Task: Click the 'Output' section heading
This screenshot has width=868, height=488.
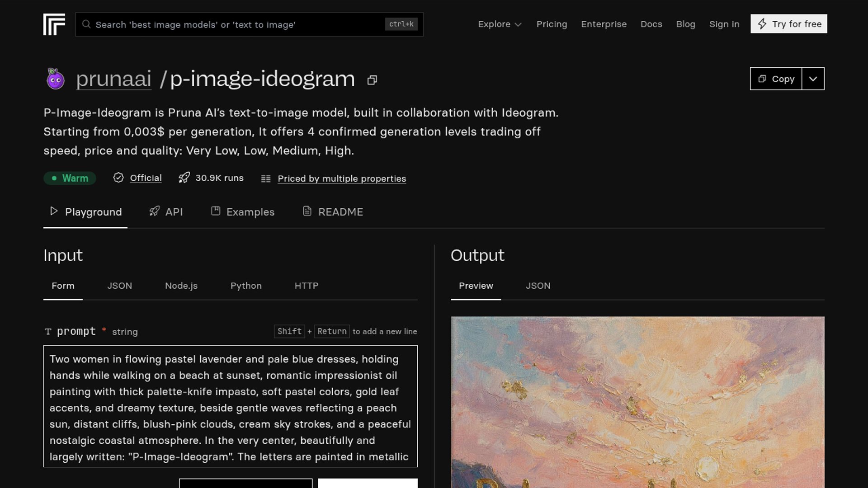Action: point(477,255)
